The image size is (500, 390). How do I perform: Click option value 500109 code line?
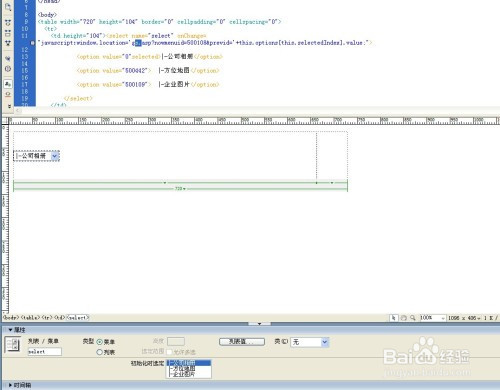pyautogui.click(x=148, y=85)
